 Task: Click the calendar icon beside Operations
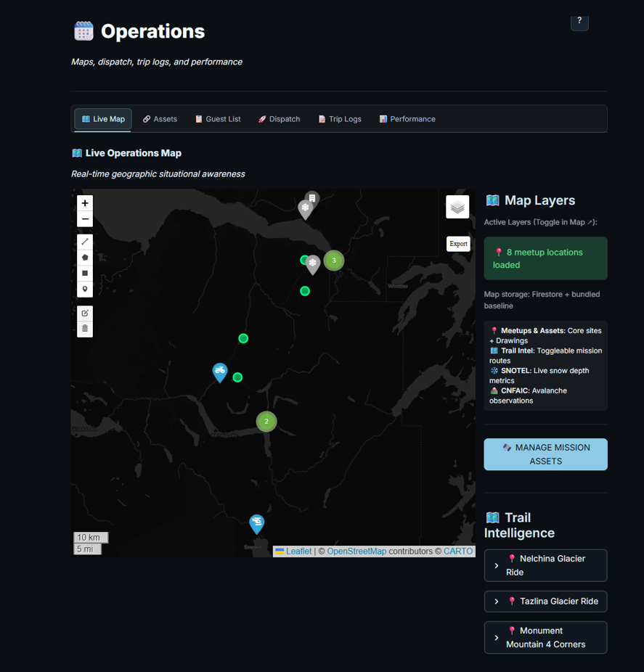pos(83,31)
